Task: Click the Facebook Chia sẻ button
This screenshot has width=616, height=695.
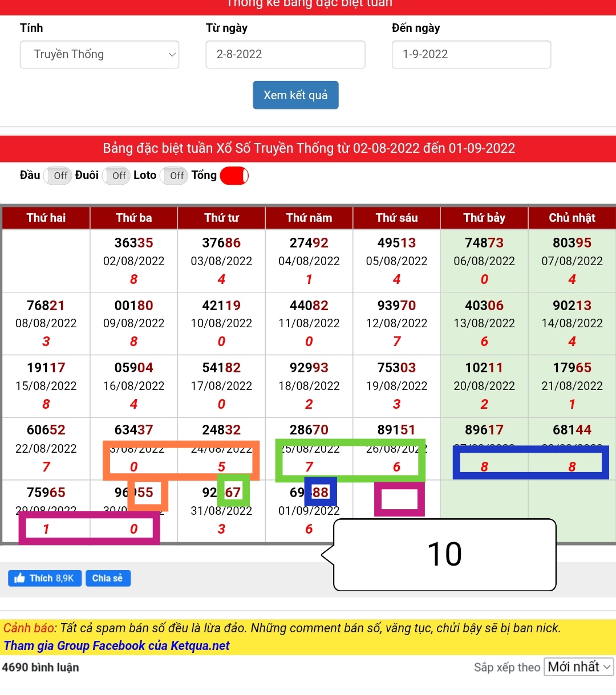Action: [108, 578]
